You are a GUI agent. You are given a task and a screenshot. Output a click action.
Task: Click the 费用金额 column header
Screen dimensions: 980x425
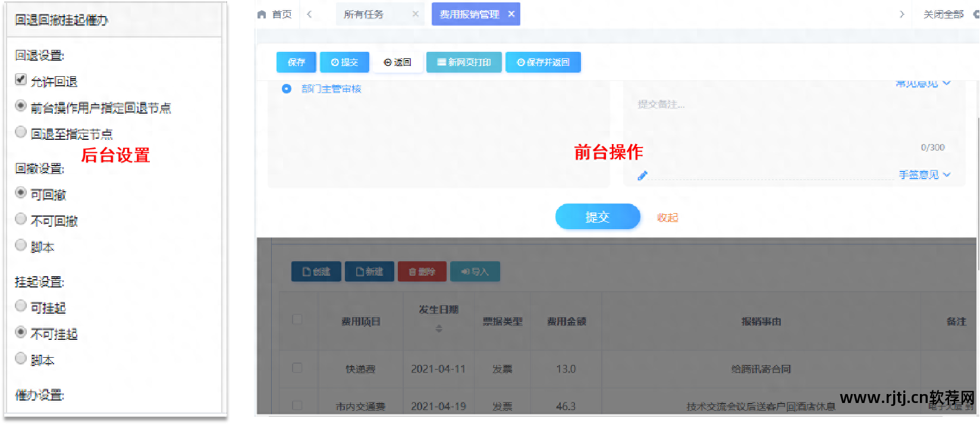[567, 321]
